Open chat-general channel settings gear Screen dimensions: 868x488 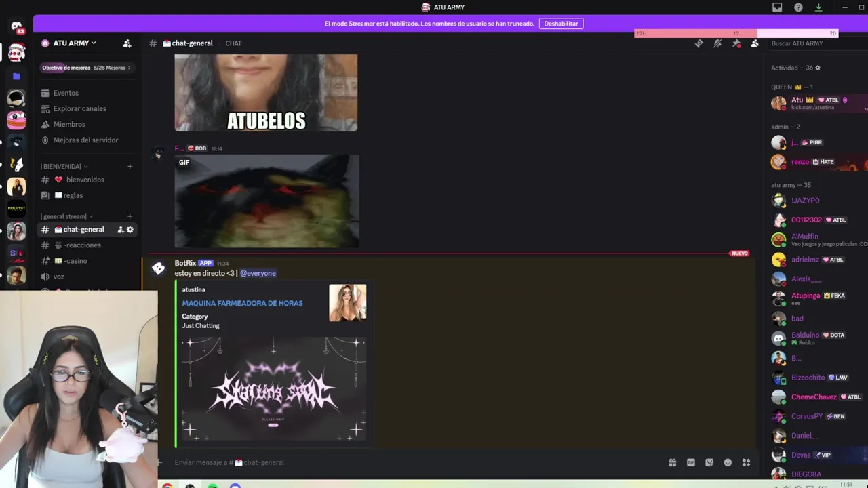(130, 230)
